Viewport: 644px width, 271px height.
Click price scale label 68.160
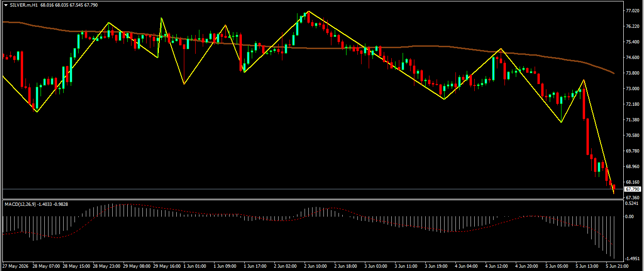pos(632,182)
